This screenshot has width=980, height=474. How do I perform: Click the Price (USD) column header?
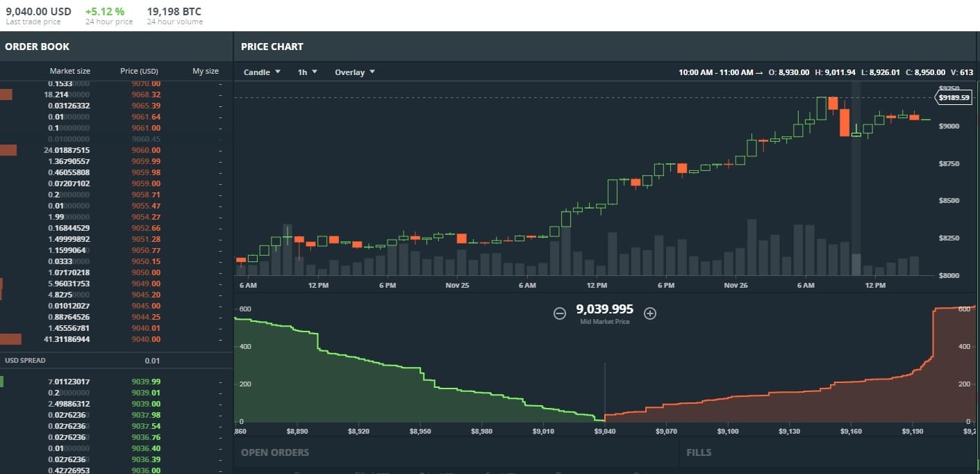pyautogui.click(x=140, y=71)
